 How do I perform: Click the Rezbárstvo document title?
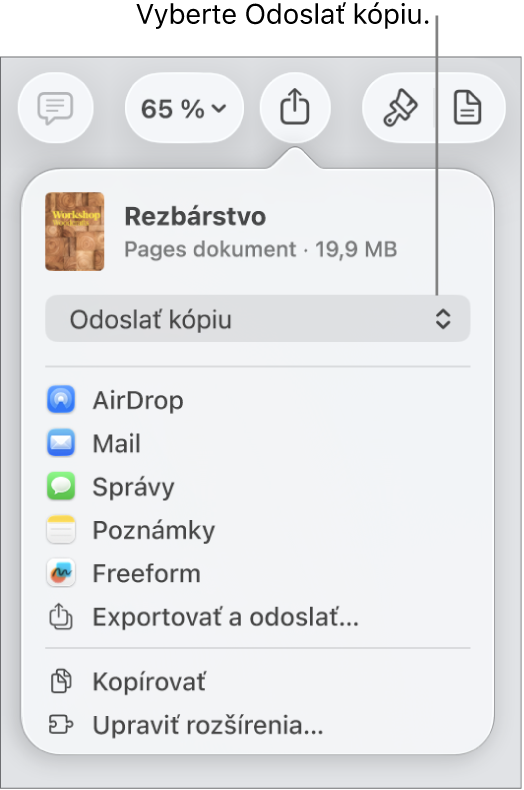(195, 217)
